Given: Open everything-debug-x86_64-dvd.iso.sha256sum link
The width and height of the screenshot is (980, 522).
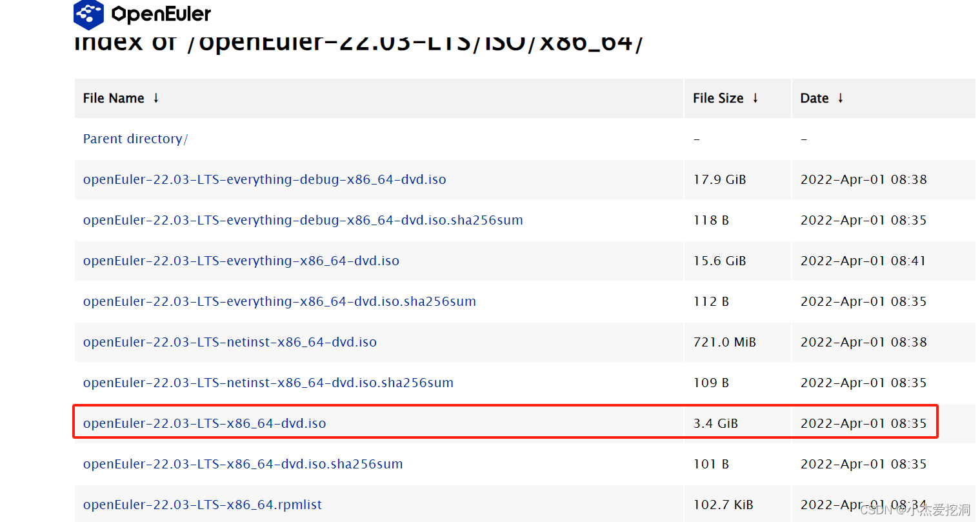Looking at the screenshot, I should [x=303, y=220].
